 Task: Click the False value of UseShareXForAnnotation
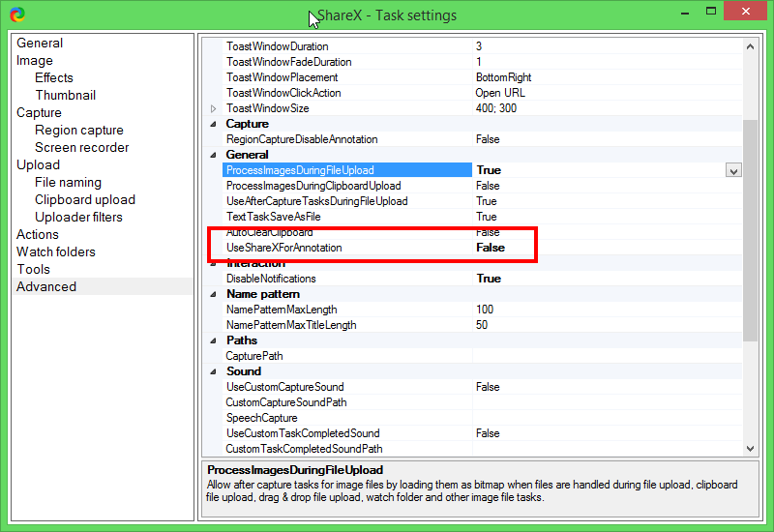491,248
